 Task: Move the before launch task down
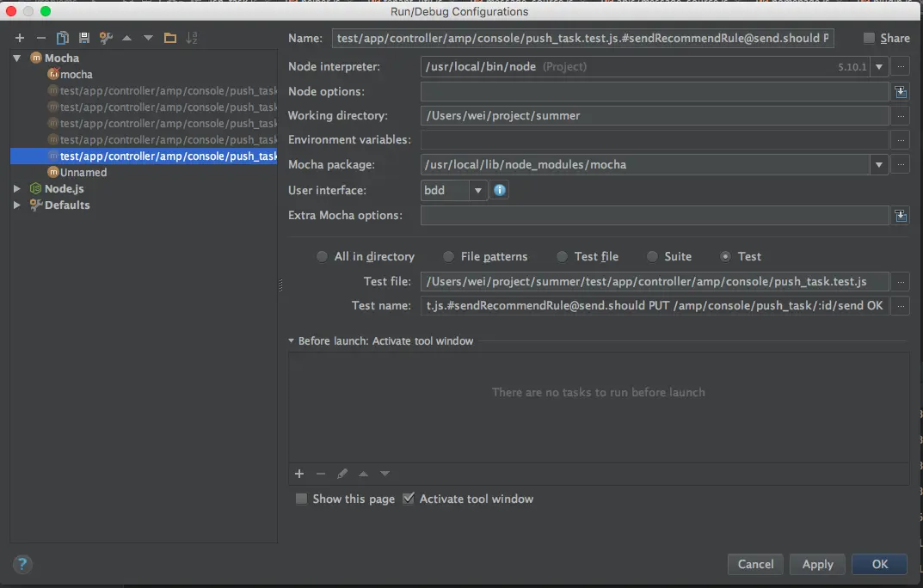pos(385,474)
